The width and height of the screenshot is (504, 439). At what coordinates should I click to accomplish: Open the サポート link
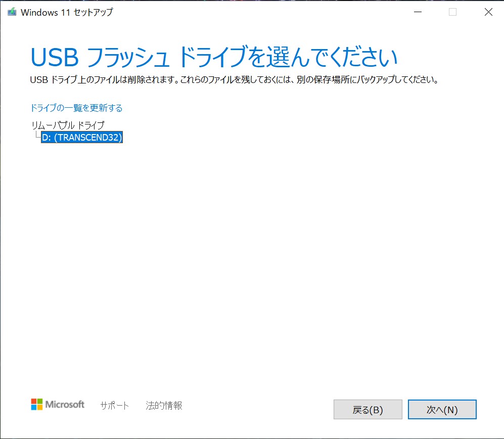[114, 406]
